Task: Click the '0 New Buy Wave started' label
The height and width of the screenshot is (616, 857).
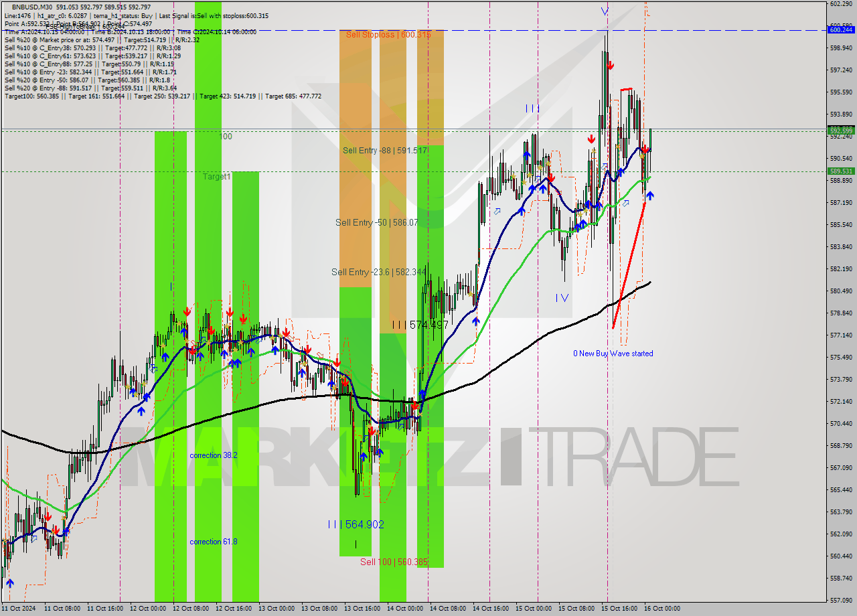Action: tap(613, 354)
